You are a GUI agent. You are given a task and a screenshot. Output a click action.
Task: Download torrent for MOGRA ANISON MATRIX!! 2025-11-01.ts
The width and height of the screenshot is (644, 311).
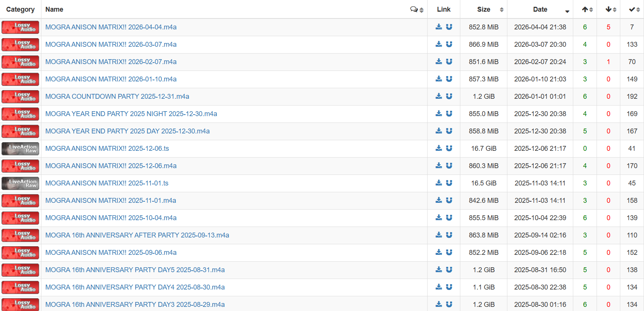[438, 183]
